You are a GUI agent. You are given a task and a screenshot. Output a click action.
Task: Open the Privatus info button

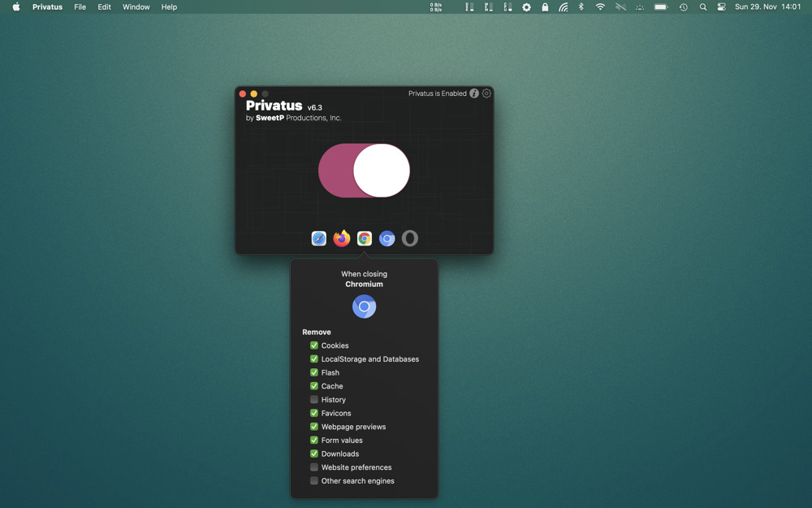[x=474, y=93]
